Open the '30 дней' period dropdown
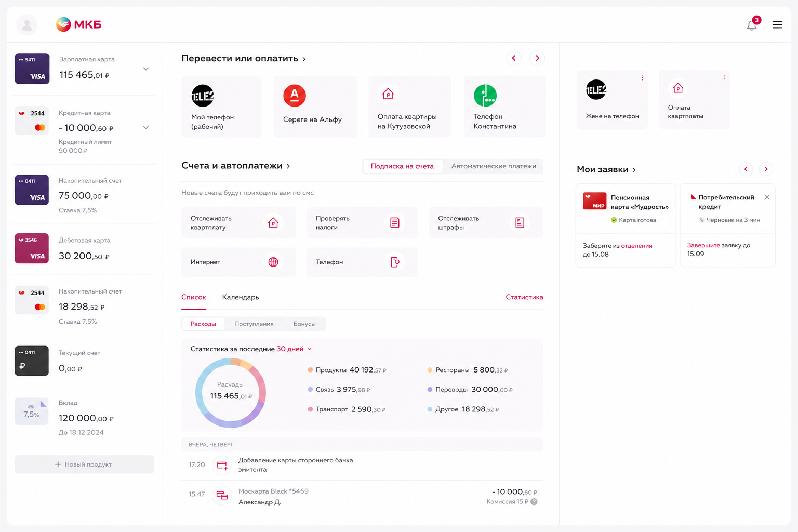The image size is (798, 532). (294, 349)
